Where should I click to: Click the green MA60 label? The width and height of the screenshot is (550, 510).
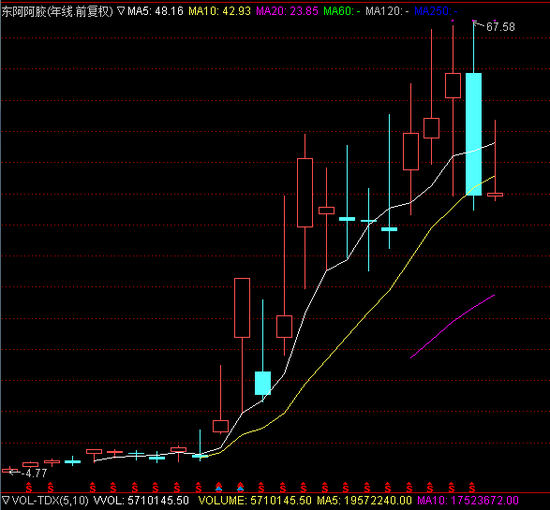click(342, 11)
